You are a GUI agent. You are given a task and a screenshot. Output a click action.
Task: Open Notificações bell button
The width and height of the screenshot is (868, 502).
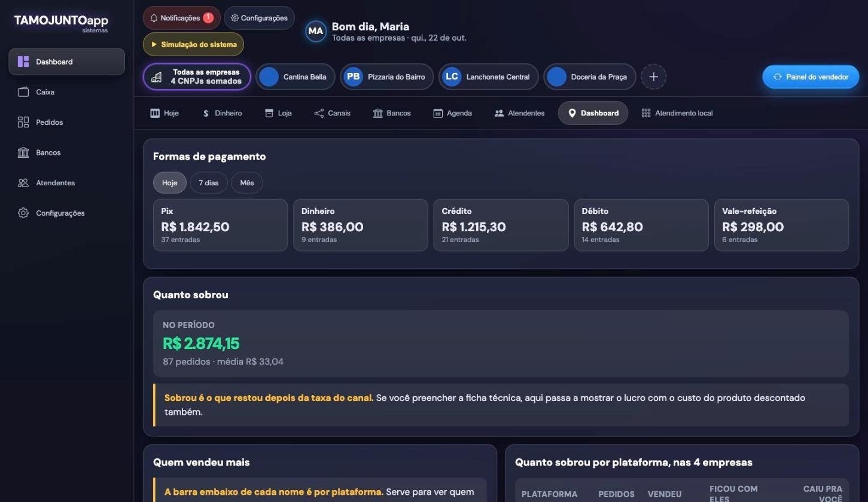coord(181,18)
